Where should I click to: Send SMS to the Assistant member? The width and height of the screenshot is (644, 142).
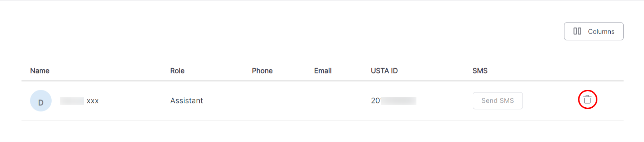[497, 101]
